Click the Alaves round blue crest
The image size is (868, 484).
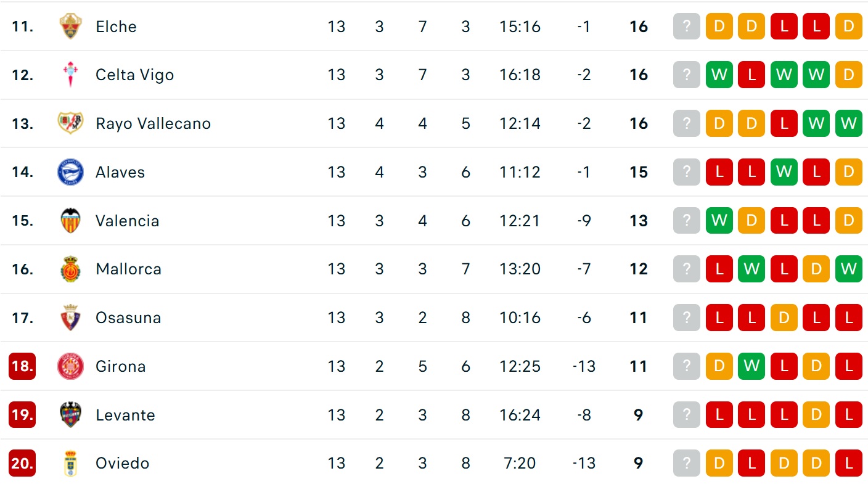coord(70,172)
